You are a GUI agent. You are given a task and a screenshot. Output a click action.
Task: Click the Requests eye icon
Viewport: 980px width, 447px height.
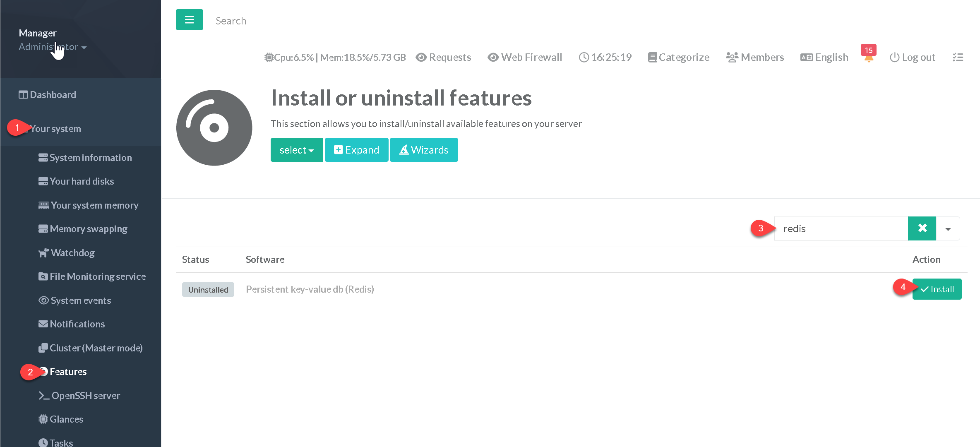(421, 58)
